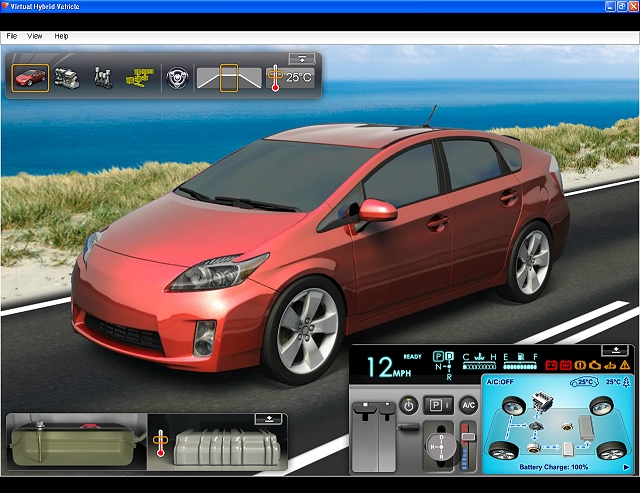
Task: Advance the energy monitor with play arrow
Action: [626, 467]
